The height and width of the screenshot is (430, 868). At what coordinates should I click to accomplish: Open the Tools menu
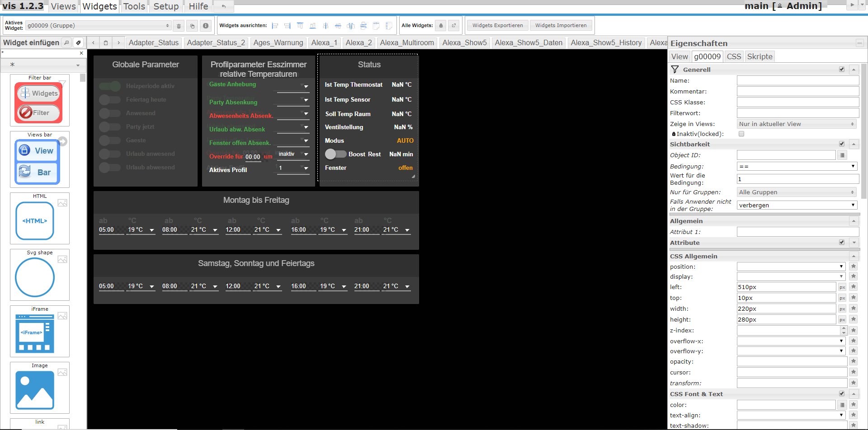(134, 6)
